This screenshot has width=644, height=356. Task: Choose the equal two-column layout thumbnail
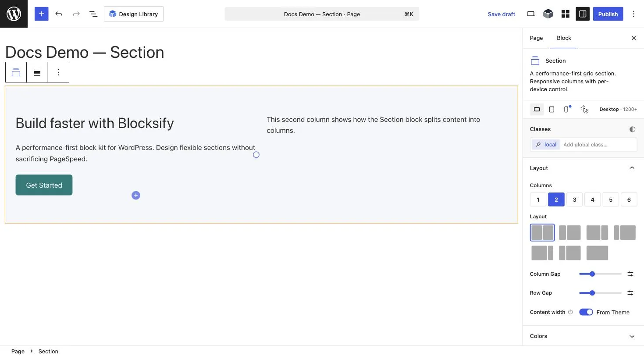[542, 232]
